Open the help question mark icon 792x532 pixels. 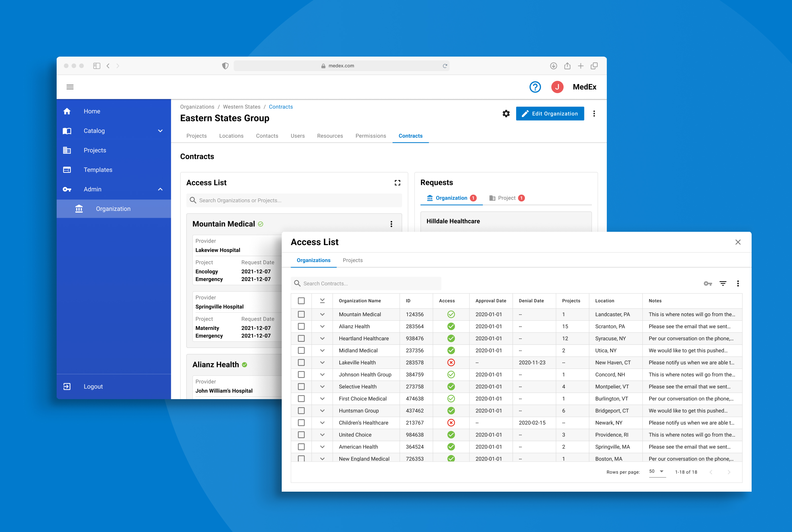[x=535, y=87]
